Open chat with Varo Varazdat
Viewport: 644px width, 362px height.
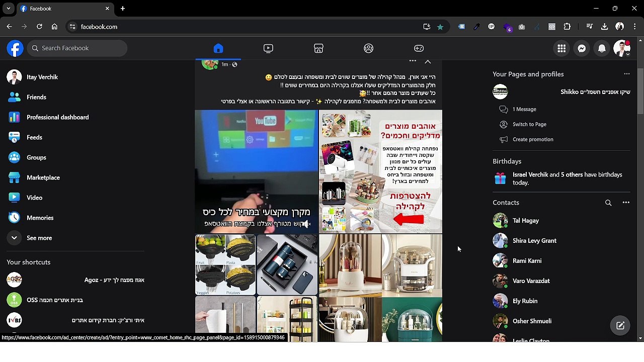pos(561,281)
